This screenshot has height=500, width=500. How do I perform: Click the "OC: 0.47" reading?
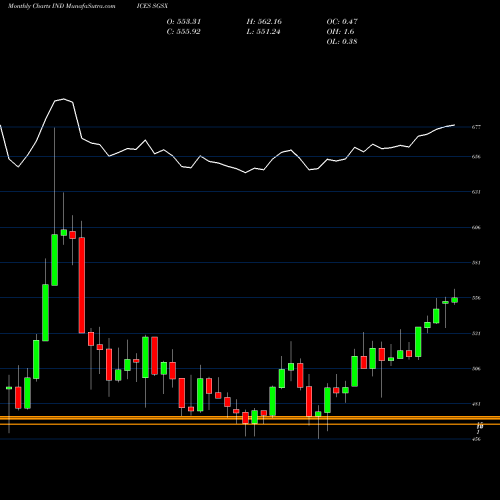click(342, 22)
